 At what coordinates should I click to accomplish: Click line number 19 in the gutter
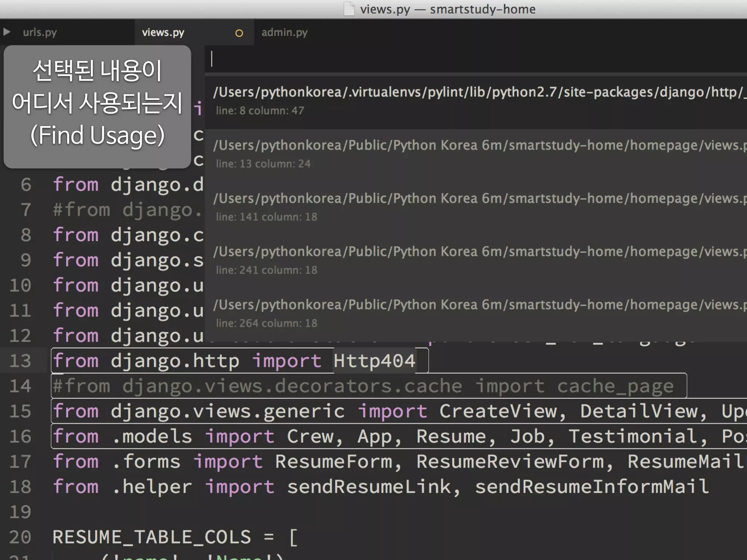click(x=21, y=512)
